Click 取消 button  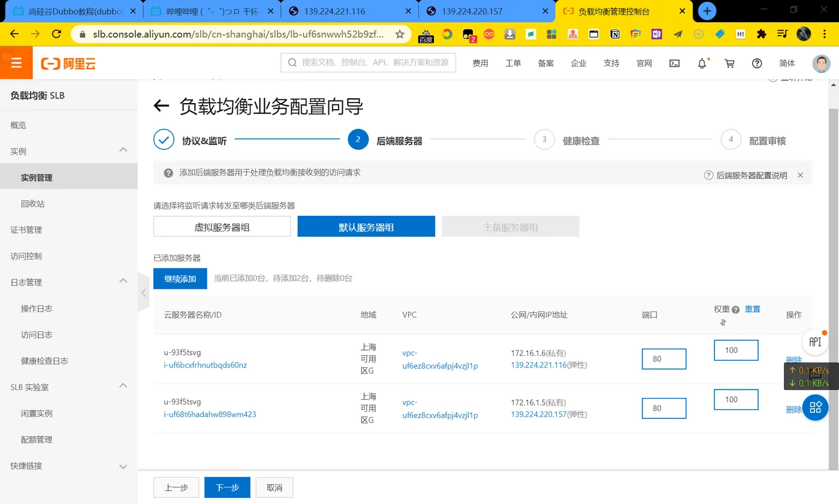click(274, 488)
